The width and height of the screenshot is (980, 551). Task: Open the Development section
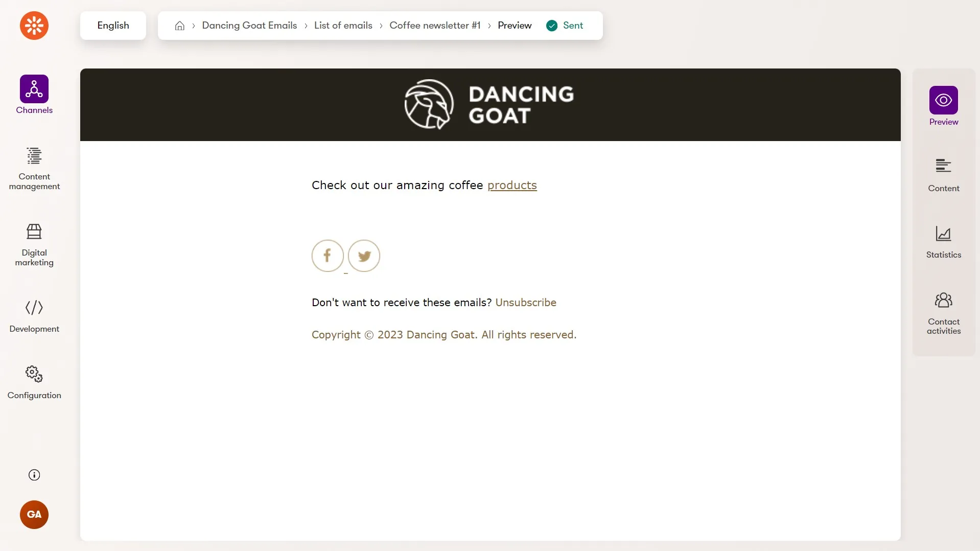coord(34,316)
